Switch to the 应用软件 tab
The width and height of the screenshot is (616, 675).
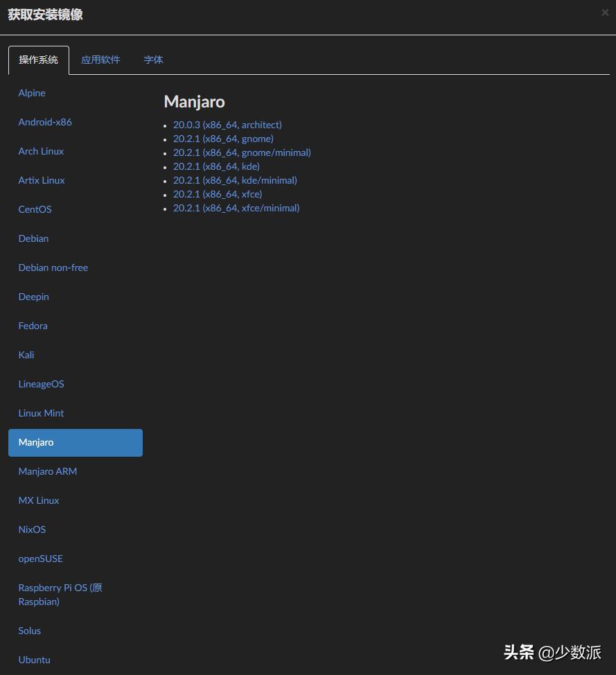pos(100,60)
